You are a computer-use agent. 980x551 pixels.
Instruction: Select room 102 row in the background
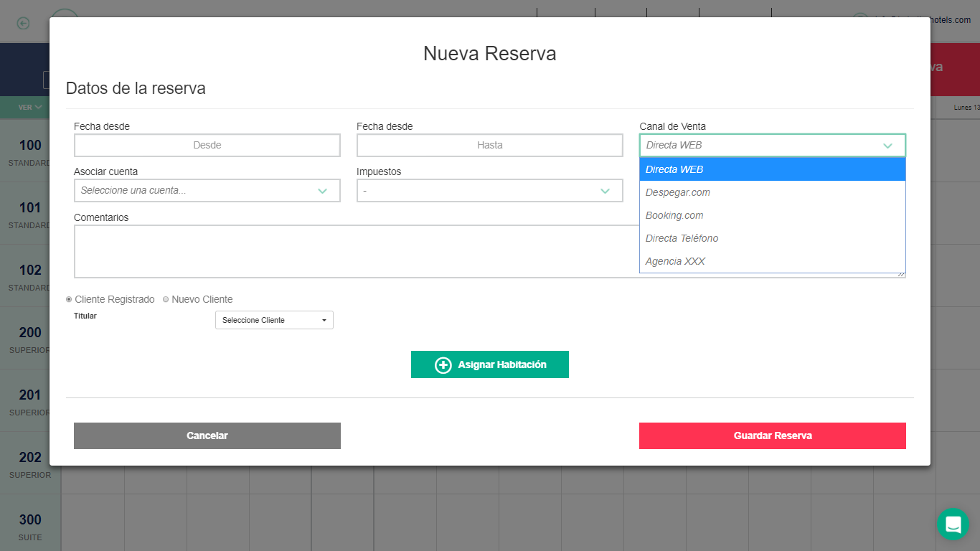24,276
